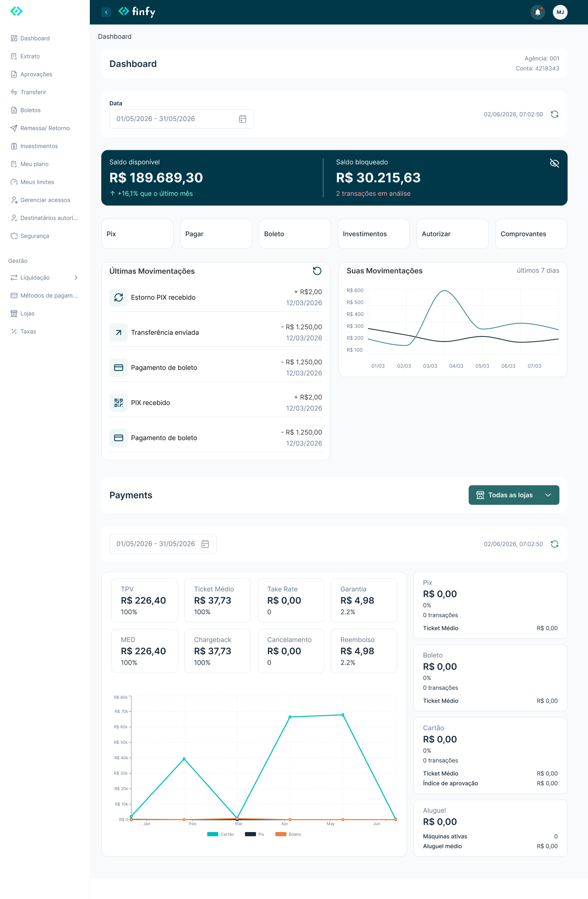Click the Segurança shield icon
588x899 pixels.
coord(14,236)
